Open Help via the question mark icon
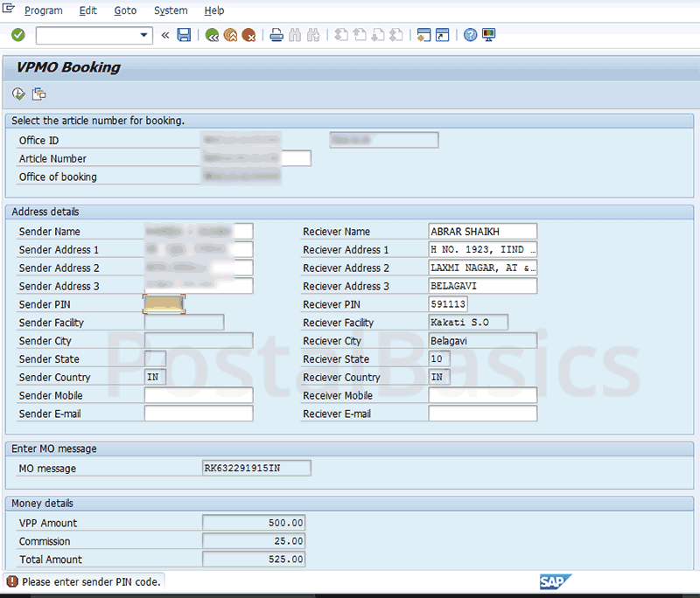This screenshot has height=598, width=700. tap(471, 35)
